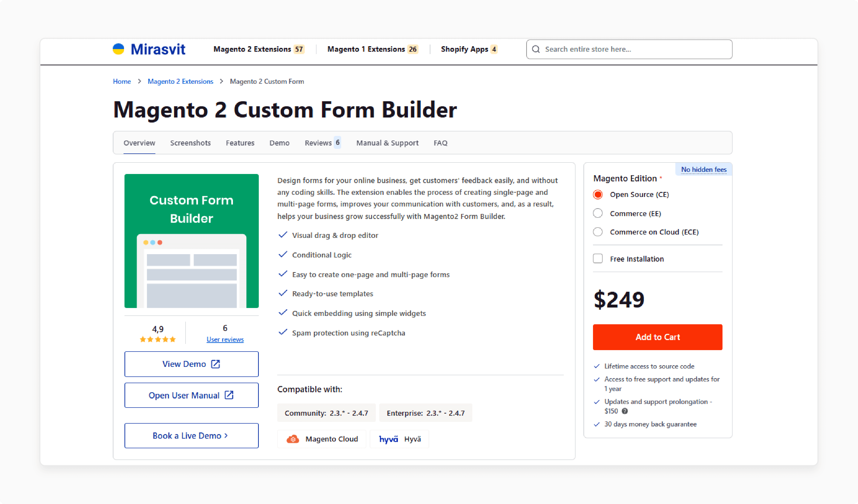
Task: Go to Magento 2 Extensions breadcrumb
Action: [181, 81]
